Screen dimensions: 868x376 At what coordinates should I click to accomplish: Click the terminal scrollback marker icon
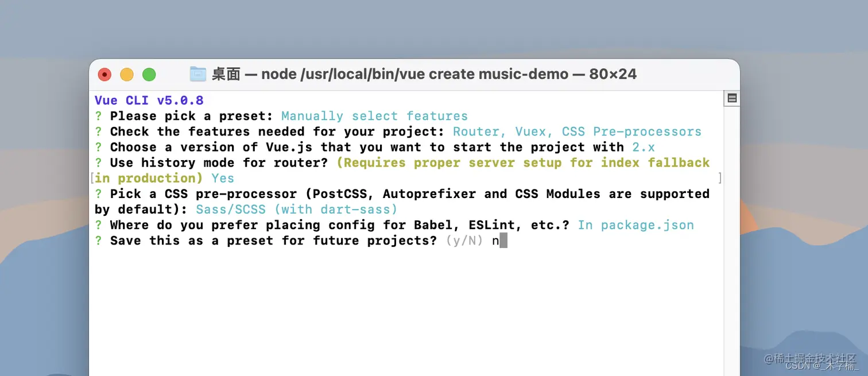click(x=732, y=98)
